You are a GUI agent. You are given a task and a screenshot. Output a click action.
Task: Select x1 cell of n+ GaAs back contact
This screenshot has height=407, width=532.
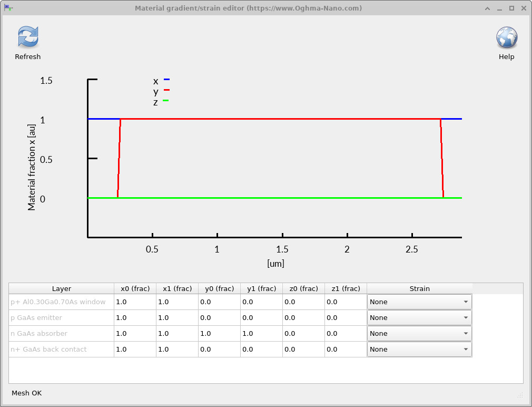[177, 350]
